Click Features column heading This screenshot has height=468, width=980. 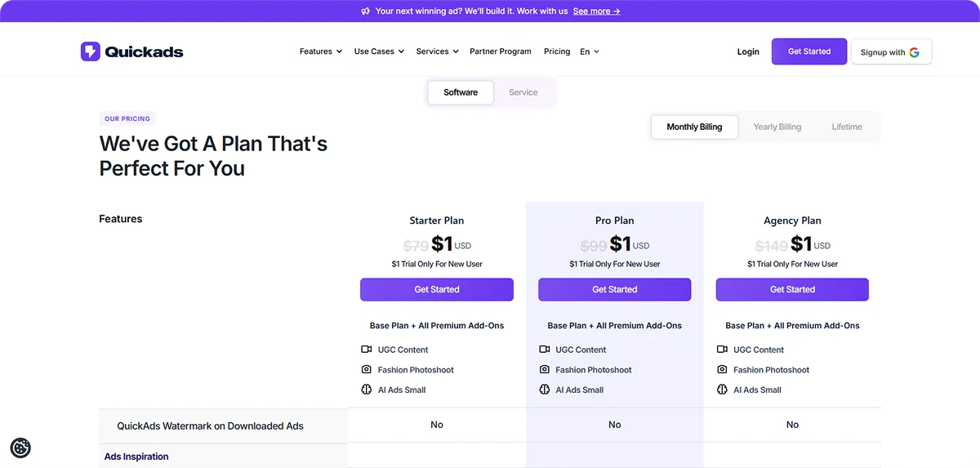click(x=121, y=219)
